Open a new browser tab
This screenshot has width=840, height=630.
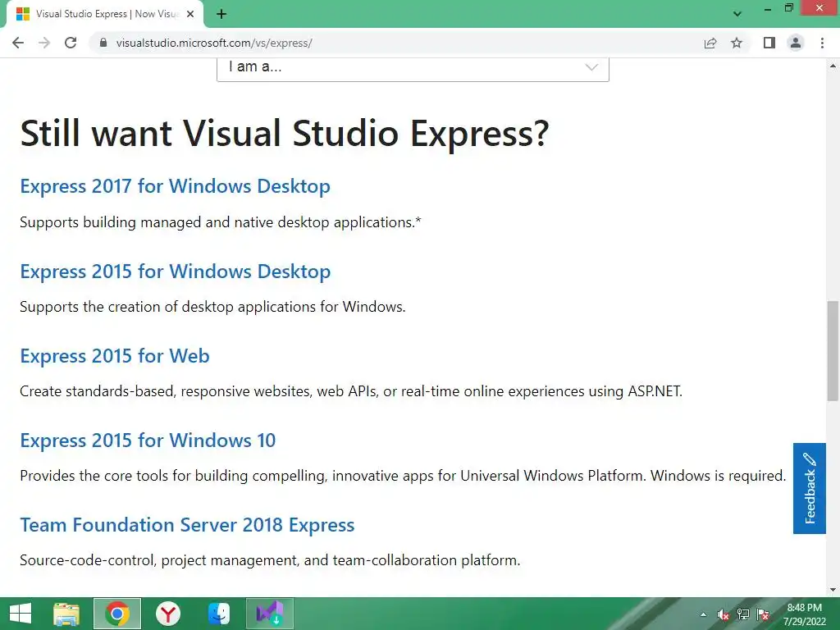tap(221, 14)
